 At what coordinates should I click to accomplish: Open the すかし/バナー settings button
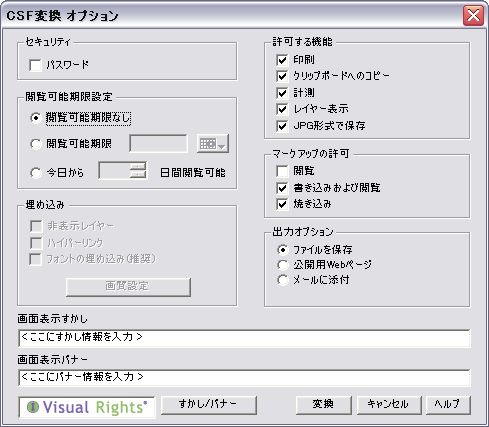tap(209, 405)
